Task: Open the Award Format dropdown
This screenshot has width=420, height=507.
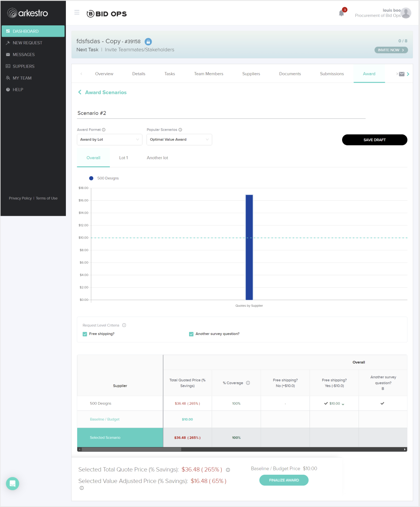Action: click(109, 140)
